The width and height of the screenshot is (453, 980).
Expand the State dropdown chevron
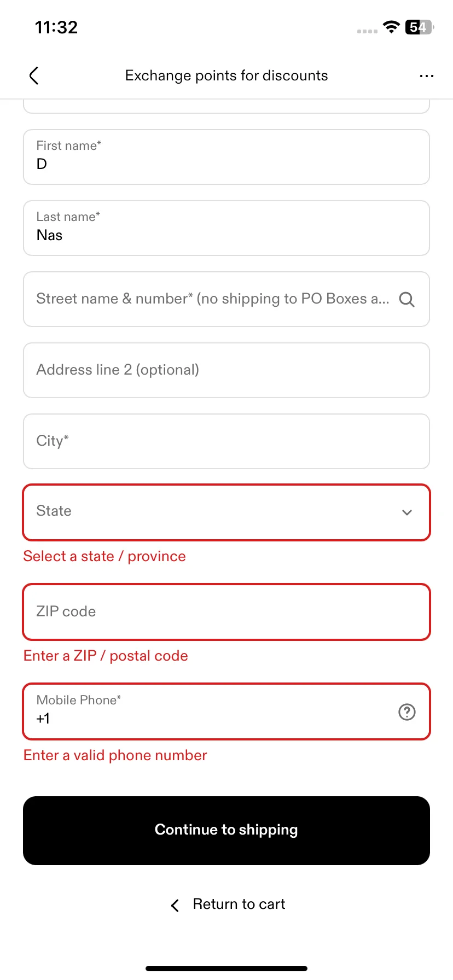[406, 512]
